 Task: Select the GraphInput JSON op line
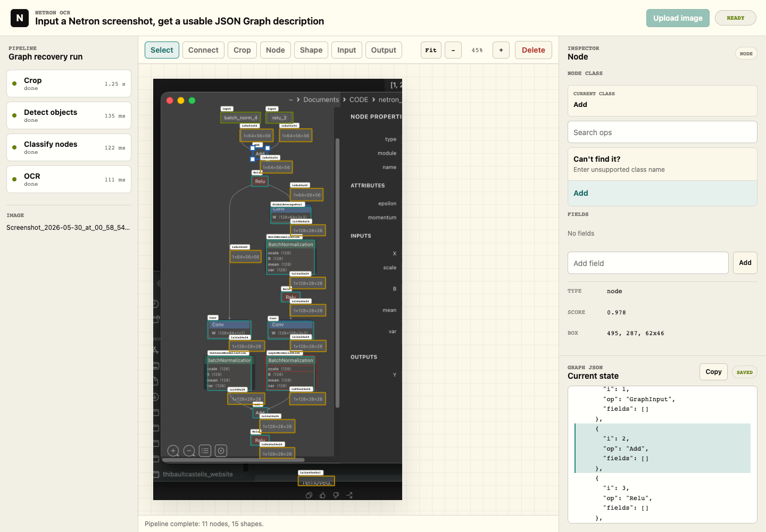pyautogui.click(x=639, y=399)
